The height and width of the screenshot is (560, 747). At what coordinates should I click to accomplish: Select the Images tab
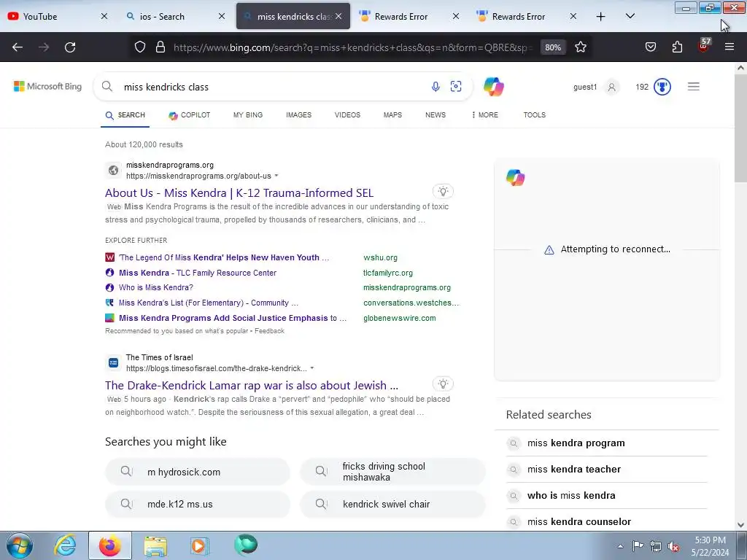298,115
